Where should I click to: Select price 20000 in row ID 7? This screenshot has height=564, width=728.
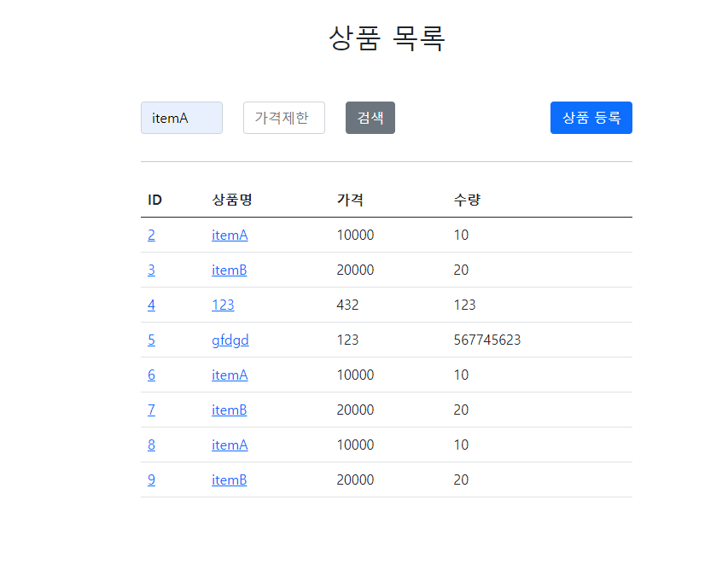pyautogui.click(x=355, y=410)
